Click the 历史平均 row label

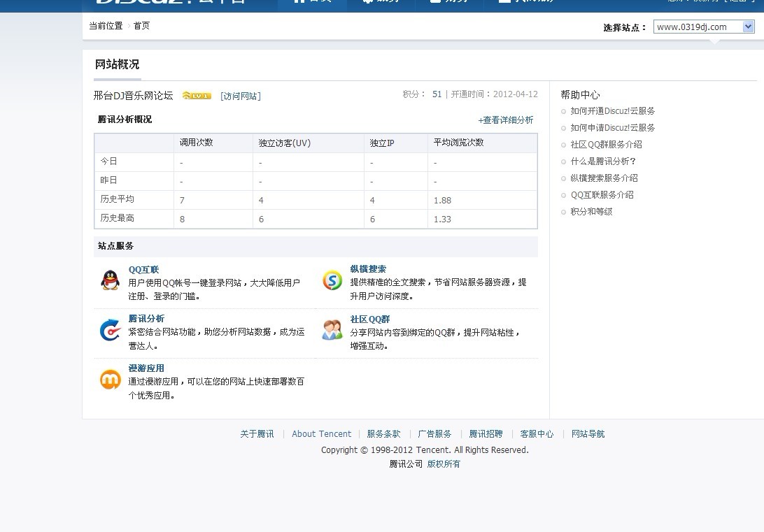117,199
